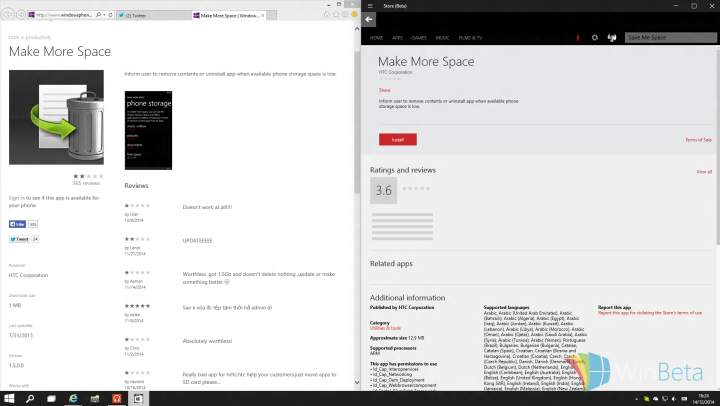Image resolution: width=720 pixels, height=406 pixels.
Task: Open the Store hamburger menu
Action: [368, 5]
